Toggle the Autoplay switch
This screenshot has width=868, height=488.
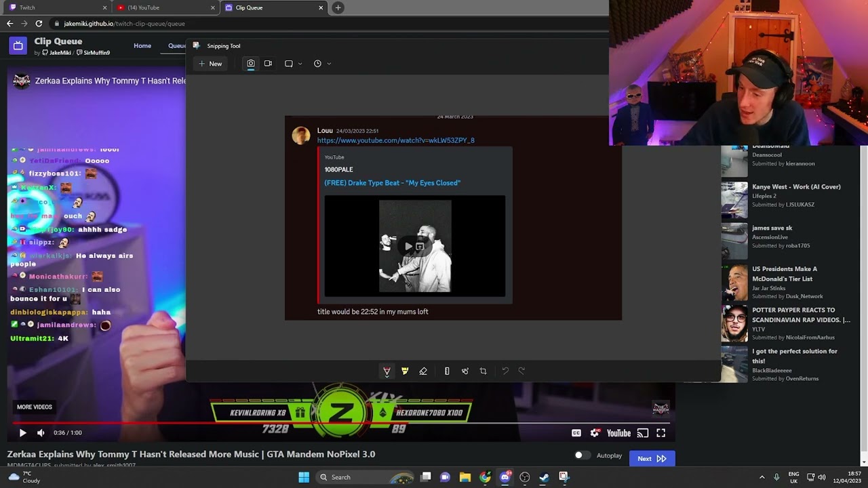point(582,455)
